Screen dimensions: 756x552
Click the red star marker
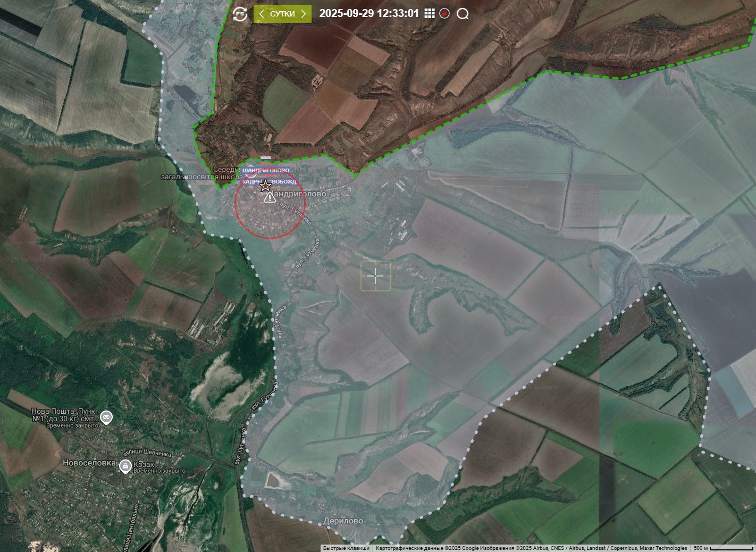[265, 186]
